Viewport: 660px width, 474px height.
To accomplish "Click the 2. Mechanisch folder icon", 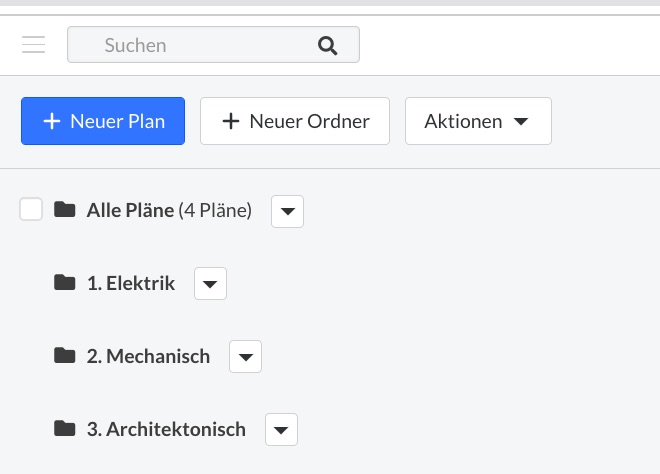I will click(x=65, y=356).
